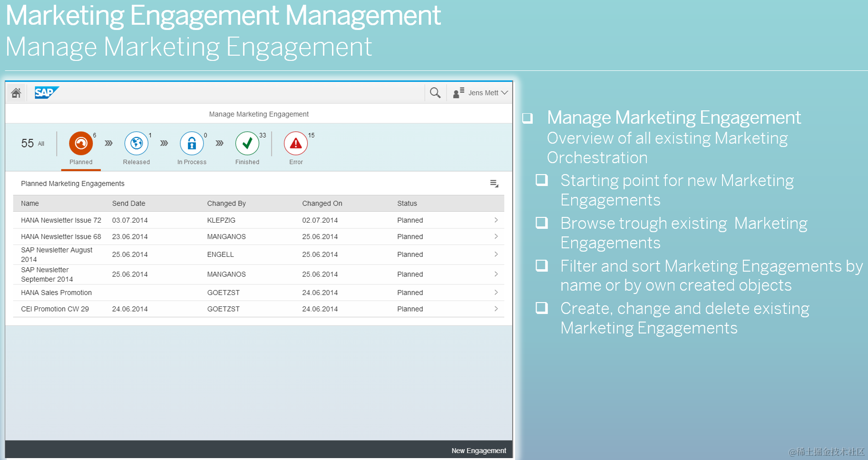The width and height of the screenshot is (868, 460).
Task: Show all 55 engagements
Action: point(32,143)
